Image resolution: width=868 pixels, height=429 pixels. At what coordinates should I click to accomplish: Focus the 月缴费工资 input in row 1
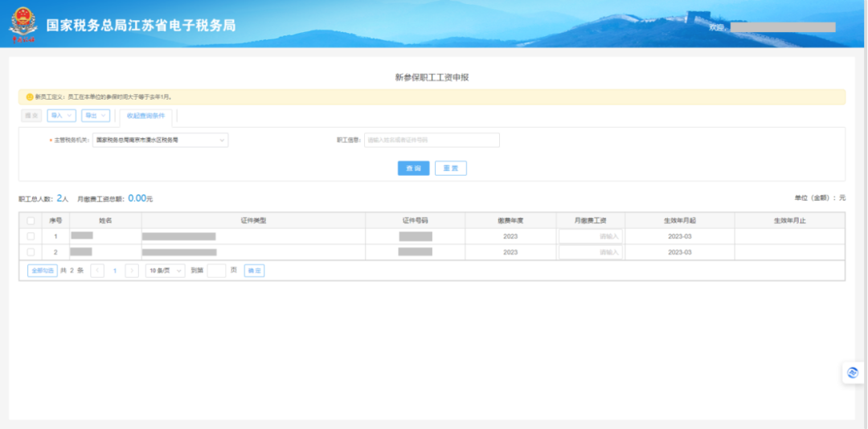tap(591, 236)
